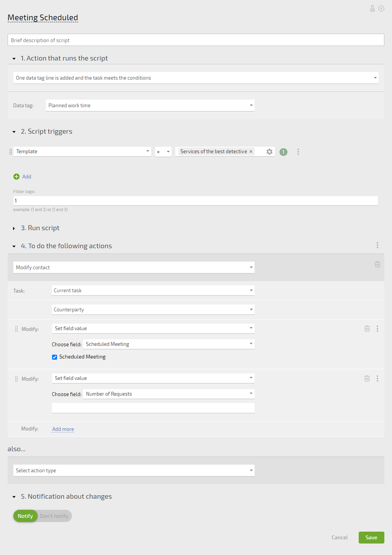Click the flask test icon at top right
This screenshot has width=392, height=555.
[x=372, y=8]
